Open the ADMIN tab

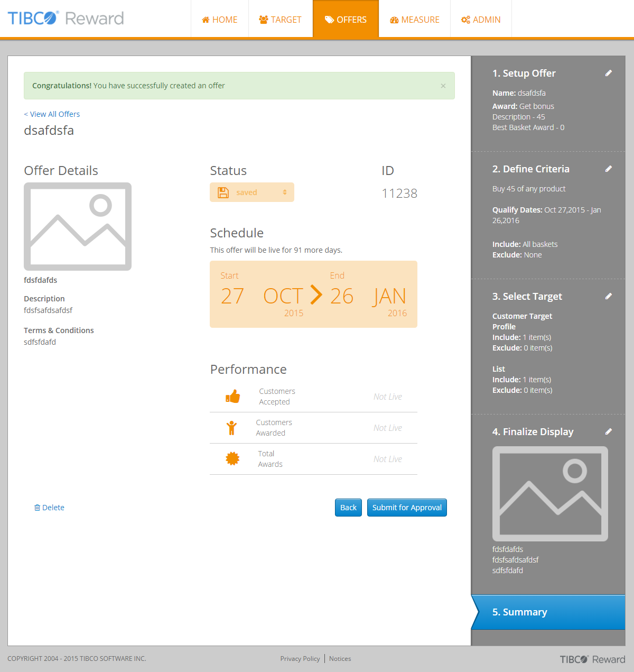(481, 20)
